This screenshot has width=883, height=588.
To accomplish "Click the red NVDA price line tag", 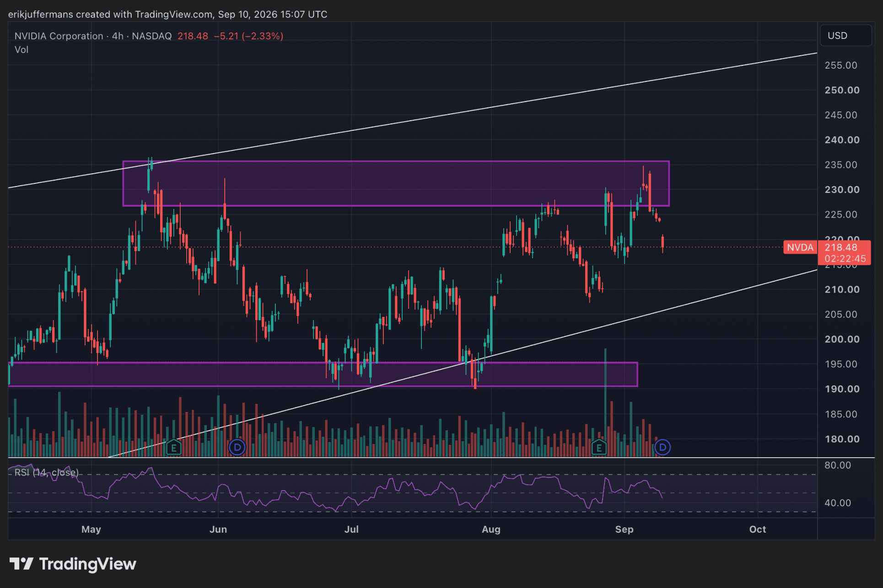I will [x=800, y=247].
